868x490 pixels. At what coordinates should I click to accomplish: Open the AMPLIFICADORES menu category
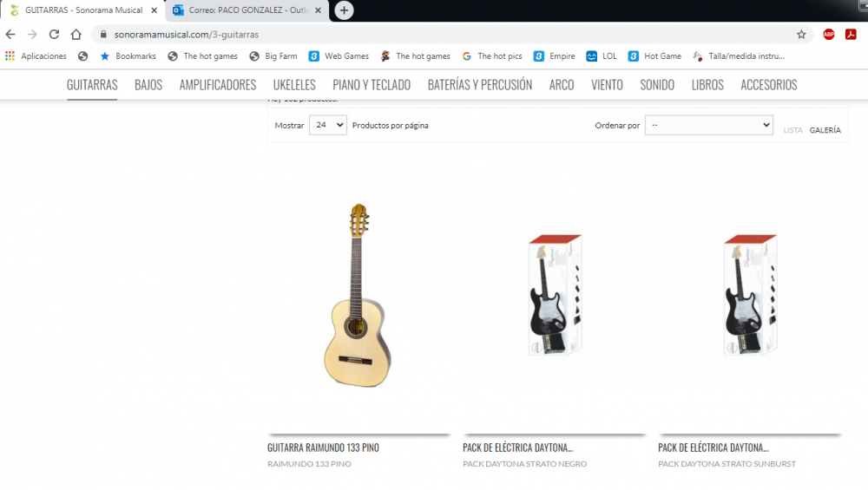click(218, 85)
